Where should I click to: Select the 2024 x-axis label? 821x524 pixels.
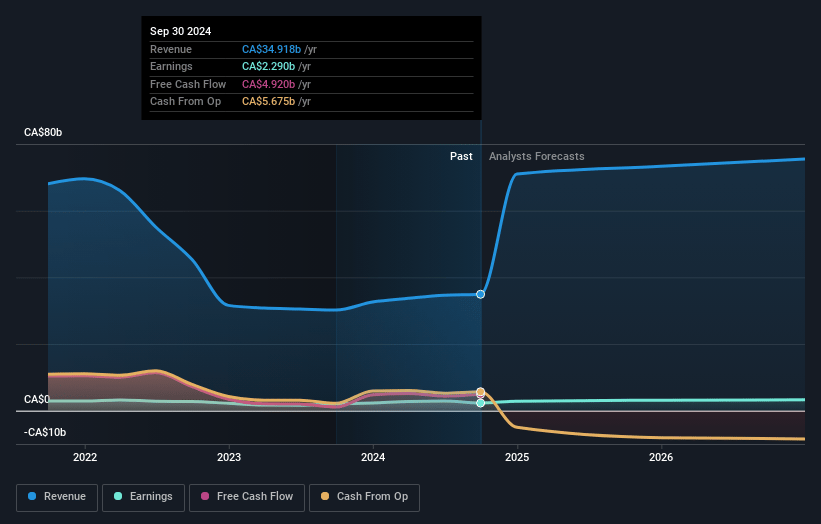(373, 457)
